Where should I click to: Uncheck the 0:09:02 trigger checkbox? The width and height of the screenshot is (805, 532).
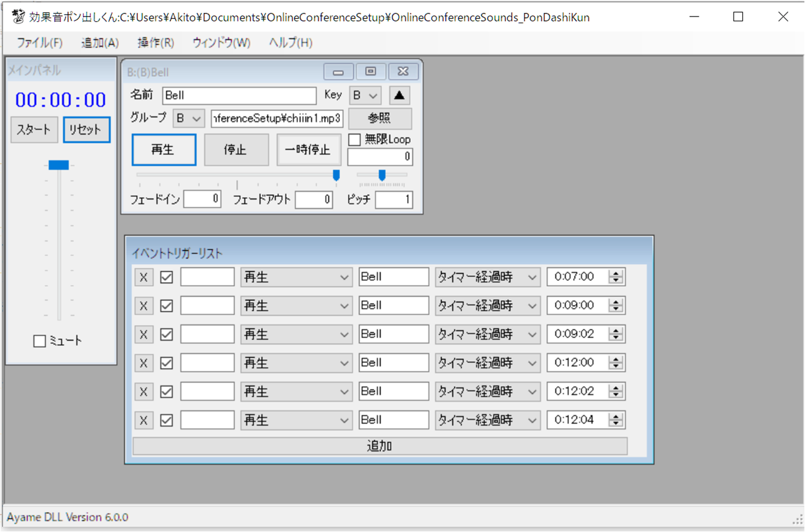pos(166,334)
